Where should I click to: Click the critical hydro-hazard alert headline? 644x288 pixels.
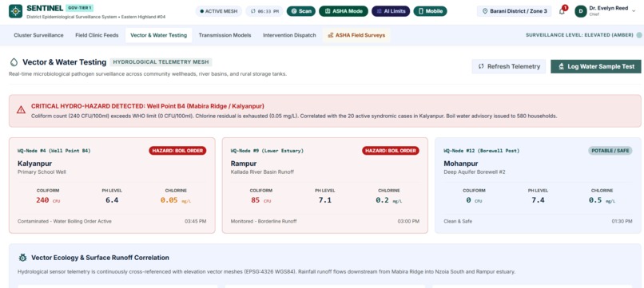click(148, 106)
